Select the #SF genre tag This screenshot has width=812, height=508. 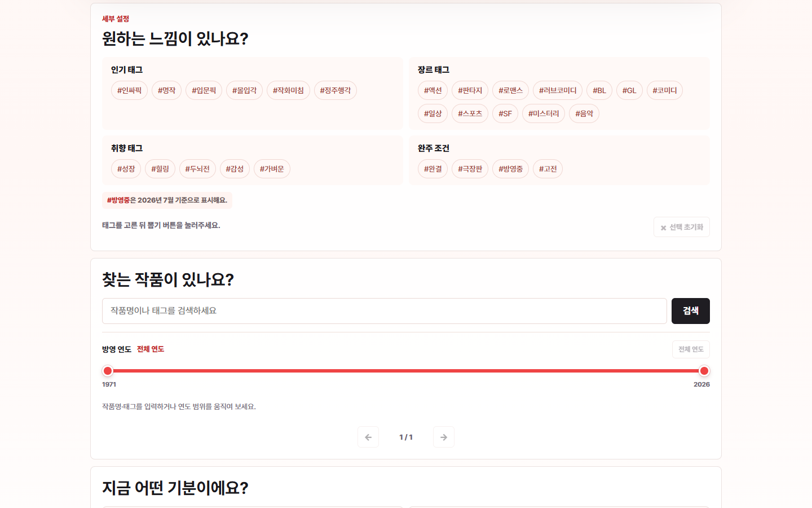tap(505, 113)
